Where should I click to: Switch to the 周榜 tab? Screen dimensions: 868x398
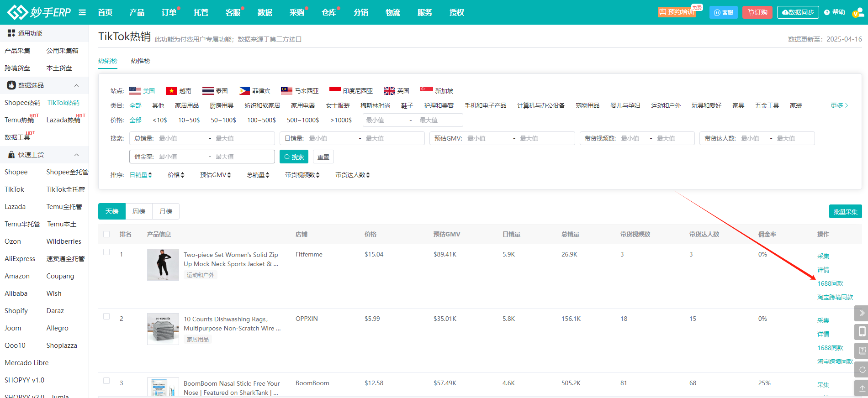[139, 211]
